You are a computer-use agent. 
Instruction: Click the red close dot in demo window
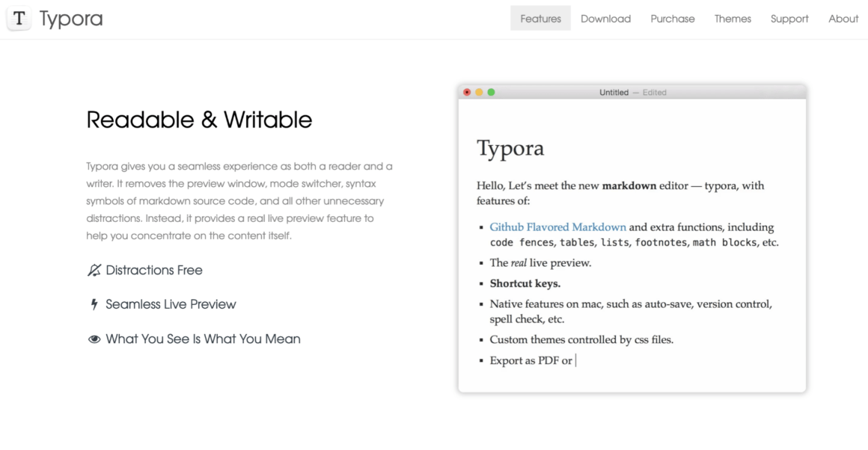[x=468, y=92]
